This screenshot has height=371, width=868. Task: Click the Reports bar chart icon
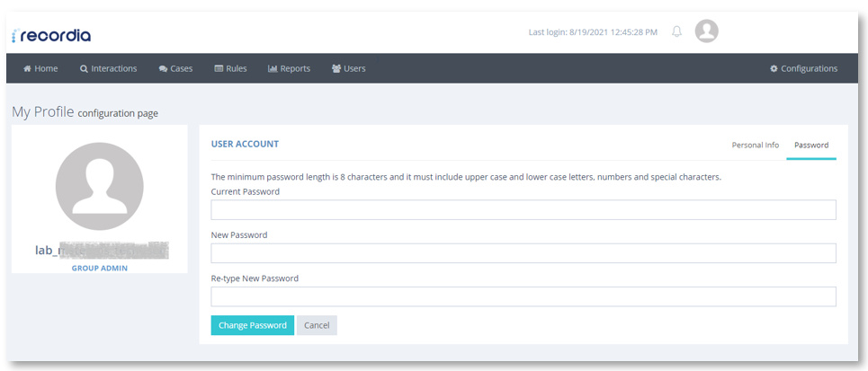[273, 68]
